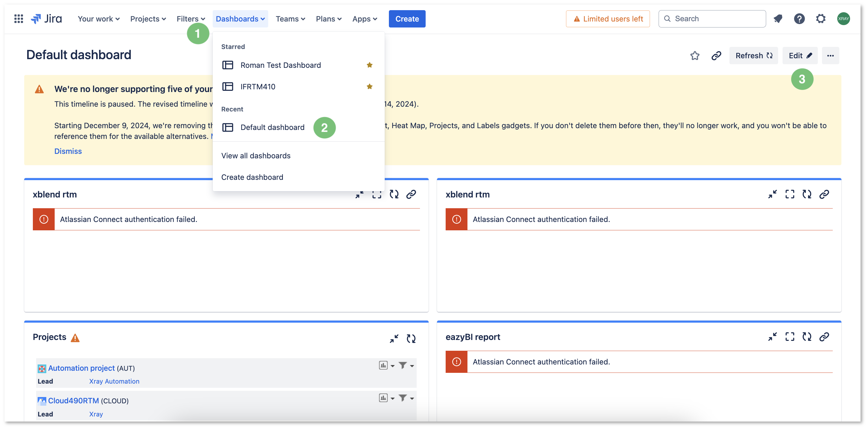Maximize the first xblend rtm gadget
This screenshot has width=868, height=429.
377,194
